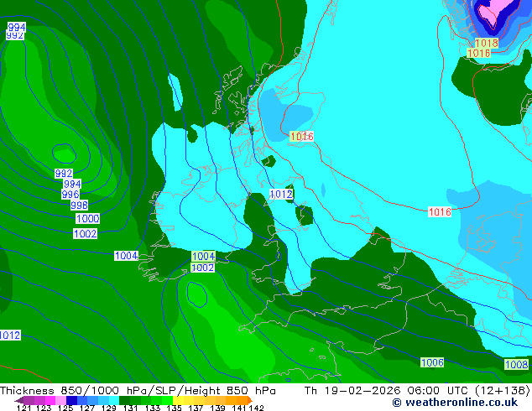Click the 1004 label with green background

click(203, 256)
